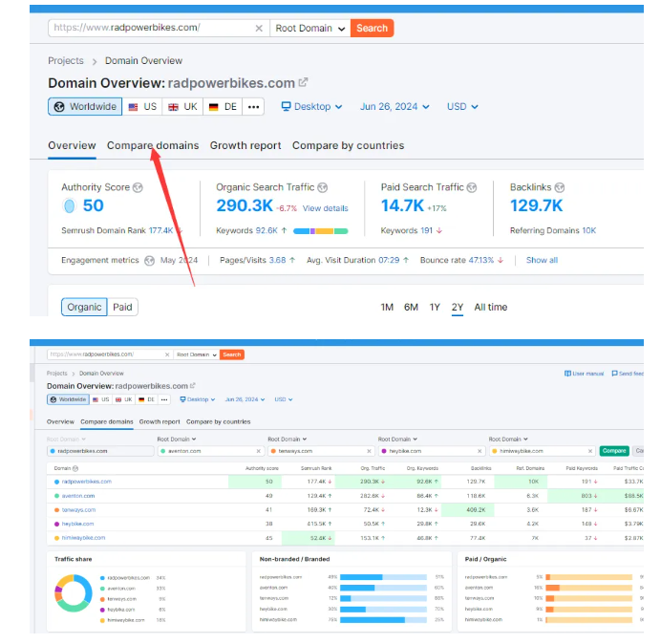Open aventon.com link in table

tap(78, 496)
